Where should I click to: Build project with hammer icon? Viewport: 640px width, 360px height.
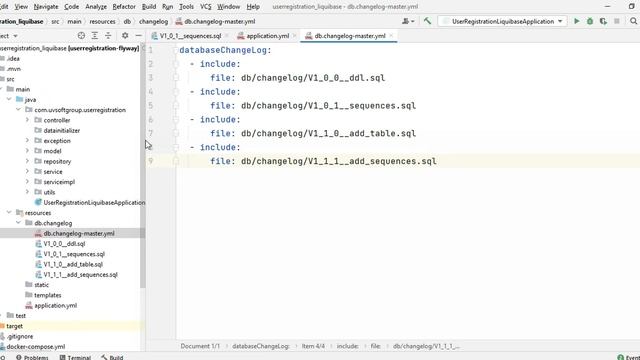[427, 21]
